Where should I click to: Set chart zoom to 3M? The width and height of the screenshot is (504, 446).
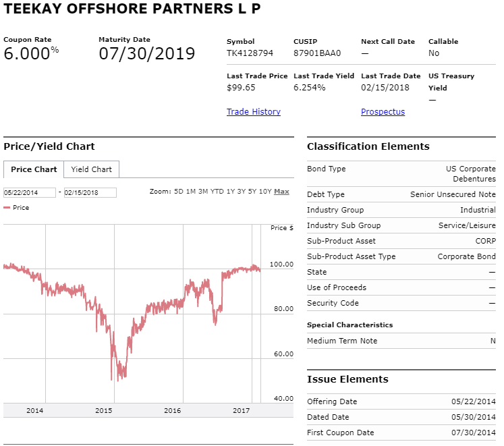point(203,192)
